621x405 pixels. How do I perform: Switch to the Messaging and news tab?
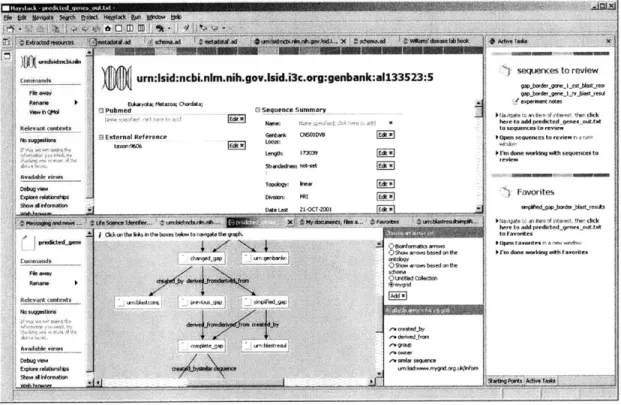coord(50,223)
